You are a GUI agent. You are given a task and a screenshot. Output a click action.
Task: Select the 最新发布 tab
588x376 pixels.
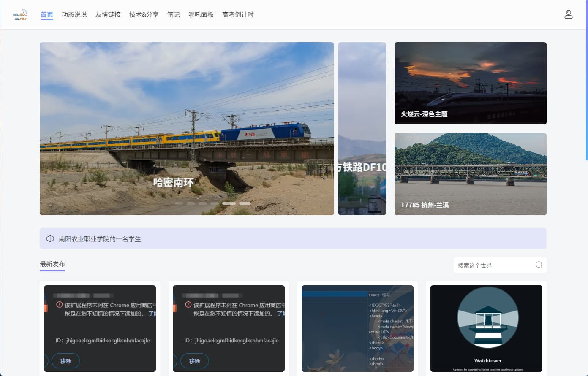point(52,264)
